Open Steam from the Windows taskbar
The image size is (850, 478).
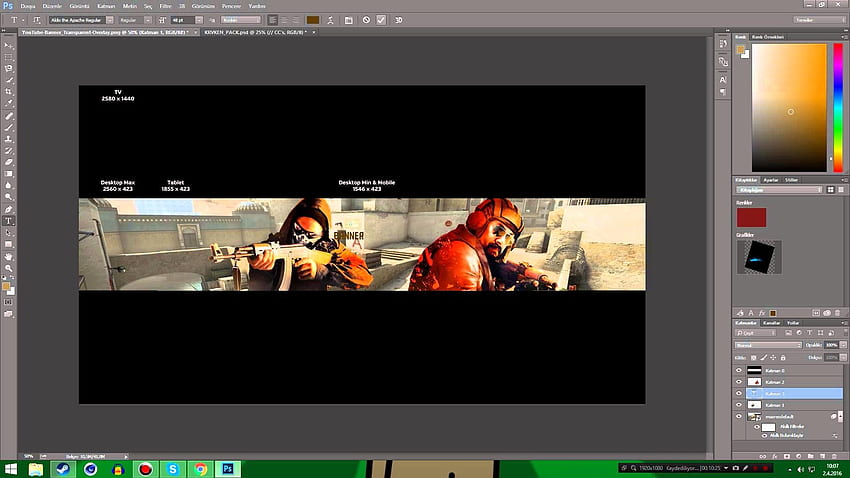[63, 469]
